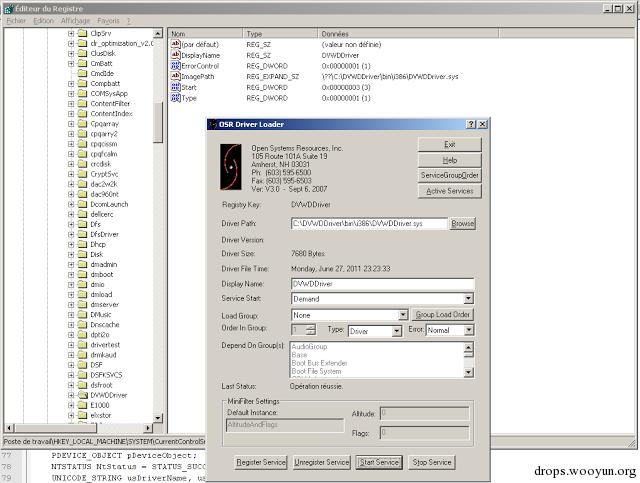Screen dimensions: 640x483
Task: Select the ErrorControl DWORD value icon
Action: pyautogui.click(x=176, y=66)
